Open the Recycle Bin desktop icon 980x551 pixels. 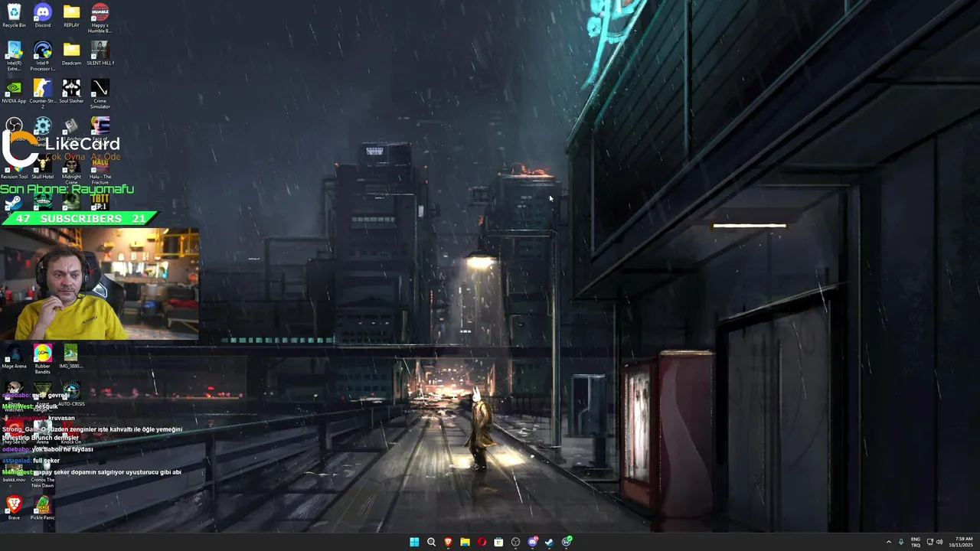(14, 15)
